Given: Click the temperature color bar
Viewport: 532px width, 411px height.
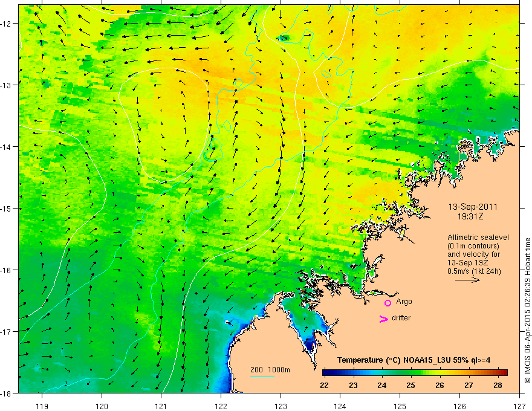Looking at the screenshot, I should (415, 372).
